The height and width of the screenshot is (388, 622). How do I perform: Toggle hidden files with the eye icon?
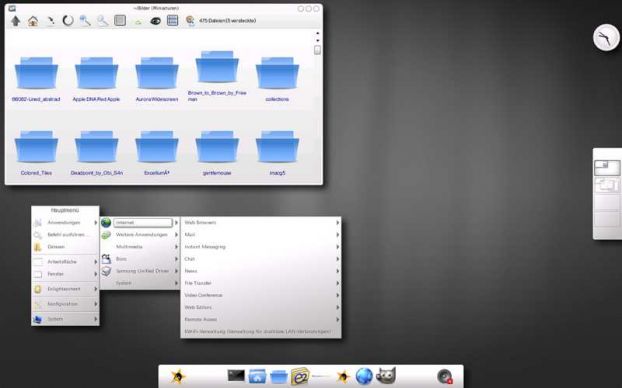(x=155, y=21)
